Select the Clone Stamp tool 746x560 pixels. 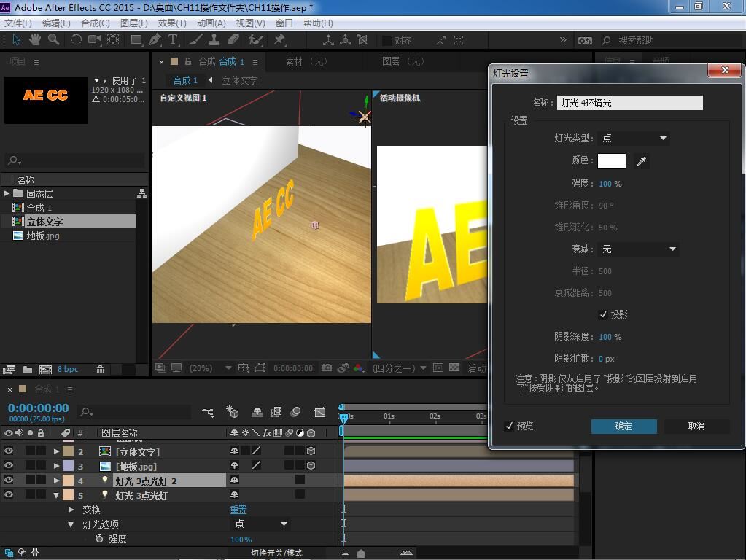pos(214,40)
